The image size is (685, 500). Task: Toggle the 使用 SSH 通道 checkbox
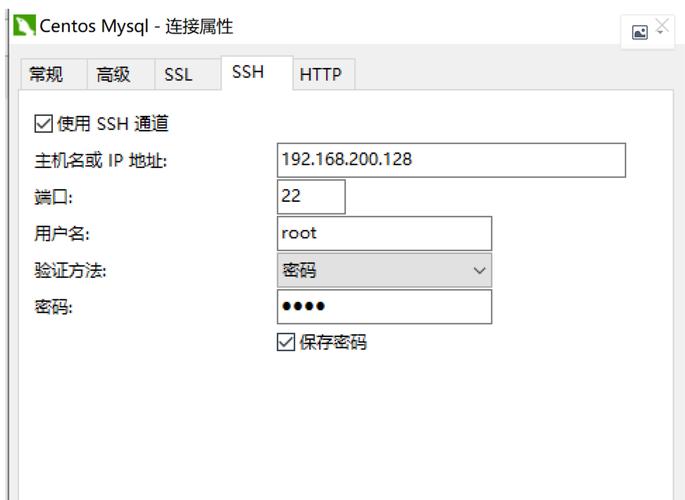click(44, 124)
